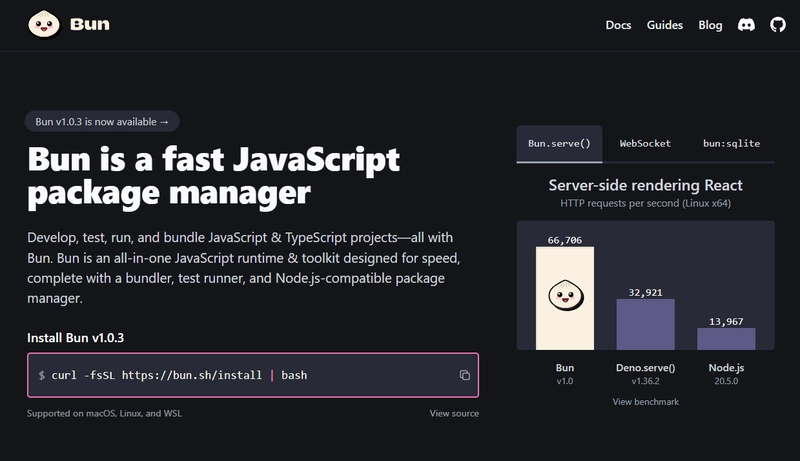Click the Node.js purple bar

726,339
